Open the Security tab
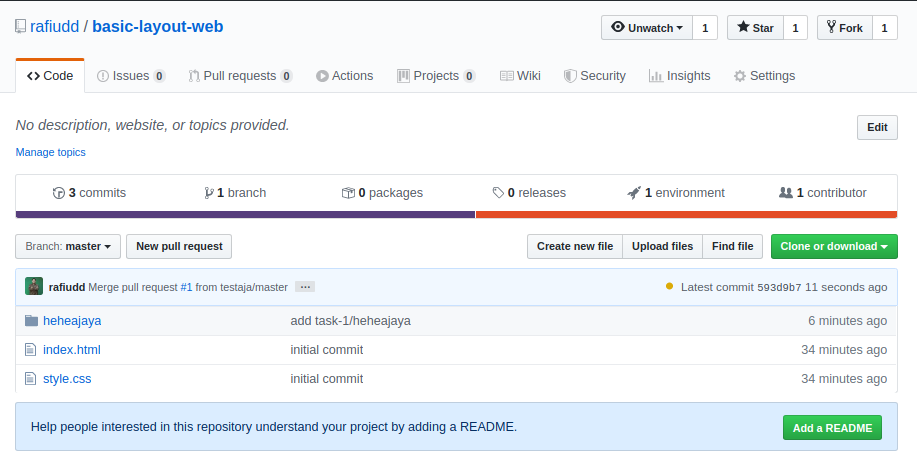Viewport: 917px width, 469px height. click(595, 76)
